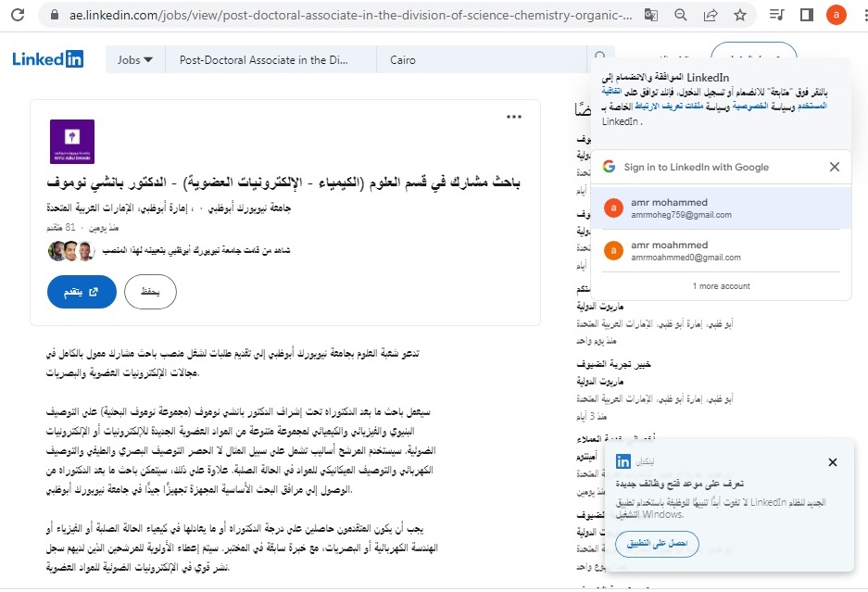Click the LinkedIn logo in the header
Viewport: 868px width, 592px height.
tap(48, 59)
